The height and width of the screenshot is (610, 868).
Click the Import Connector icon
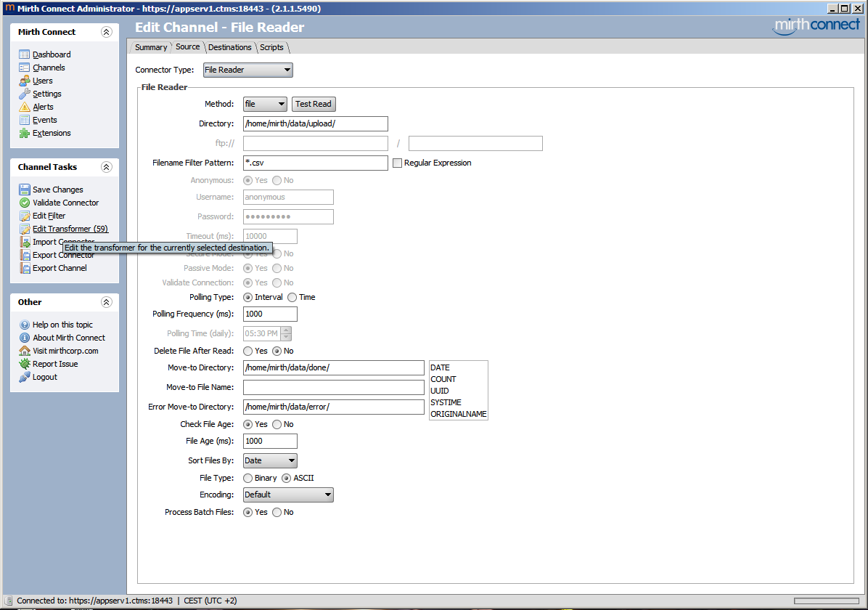tap(25, 242)
